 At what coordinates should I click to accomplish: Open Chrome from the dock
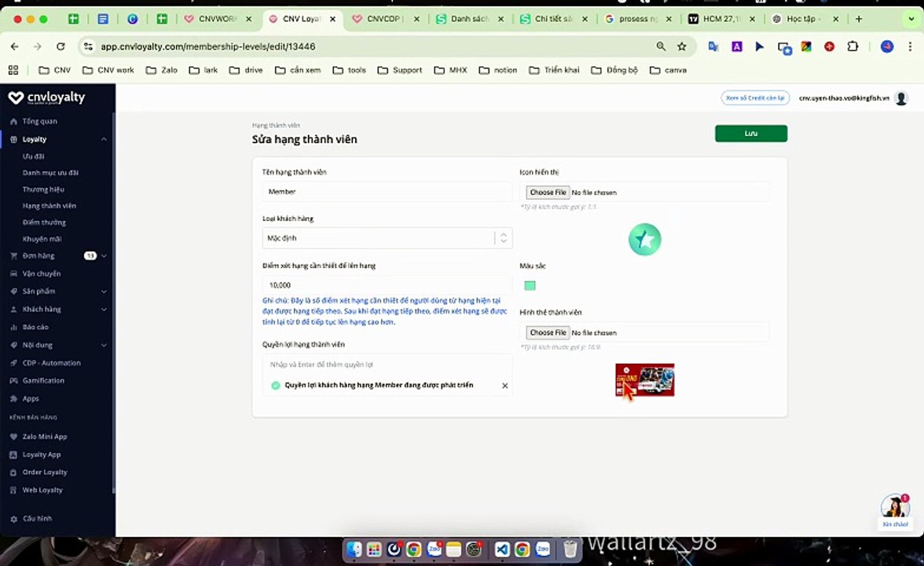pyautogui.click(x=413, y=549)
